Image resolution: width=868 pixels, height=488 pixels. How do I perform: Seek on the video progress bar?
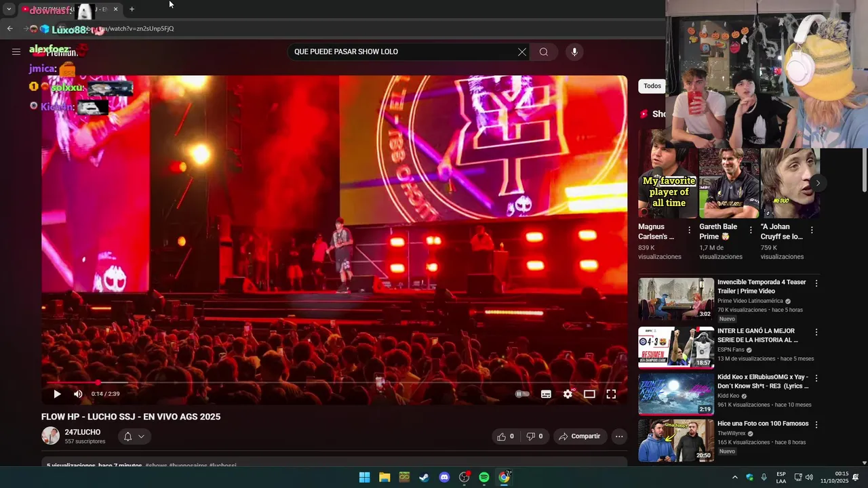(334, 382)
